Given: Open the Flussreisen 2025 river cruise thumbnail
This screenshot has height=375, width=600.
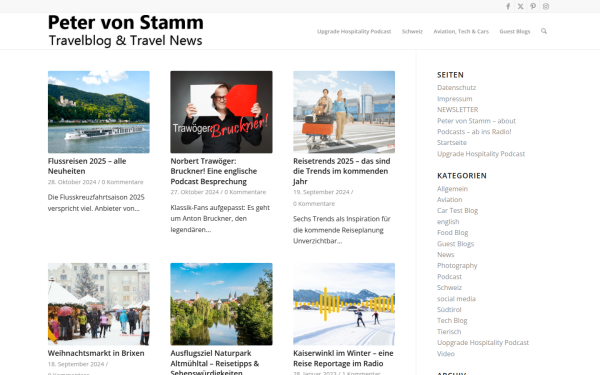Looking at the screenshot, I should (99, 112).
